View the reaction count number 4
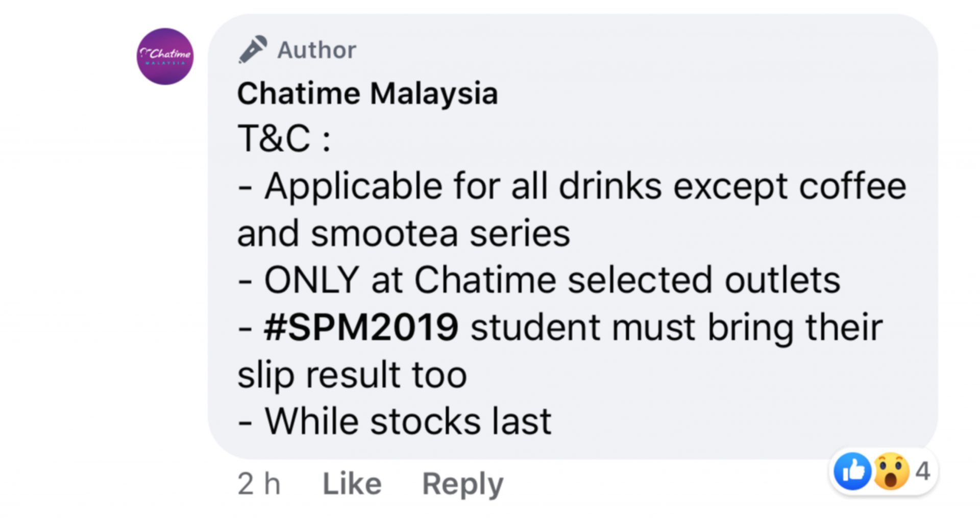Image resolution: width=980 pixels, height=523 pixels. [922, 471]
